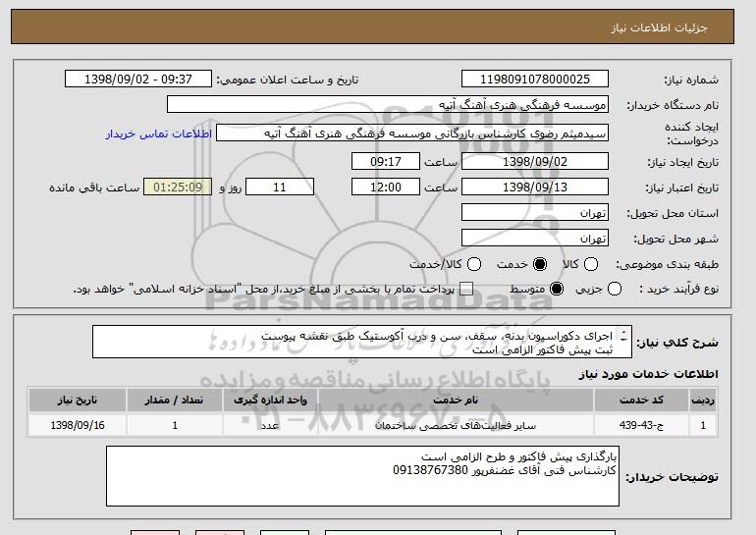Select the کالا radio button
756x535 pixels.
coord(591,264)
